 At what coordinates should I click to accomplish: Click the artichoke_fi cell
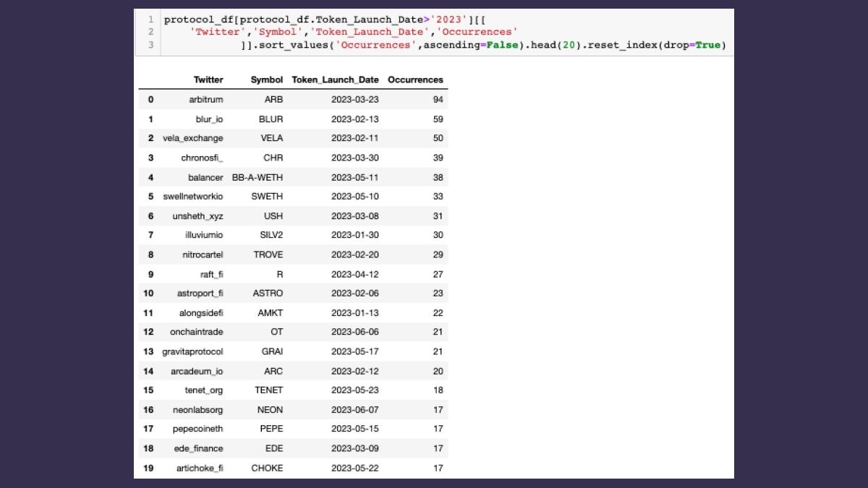coord(200,468)
